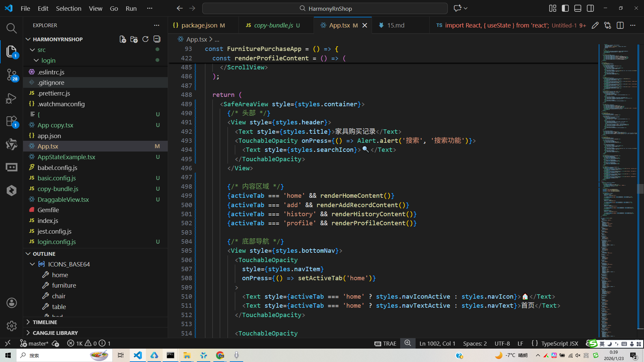Switch to the package.json tab

point(199,25)
